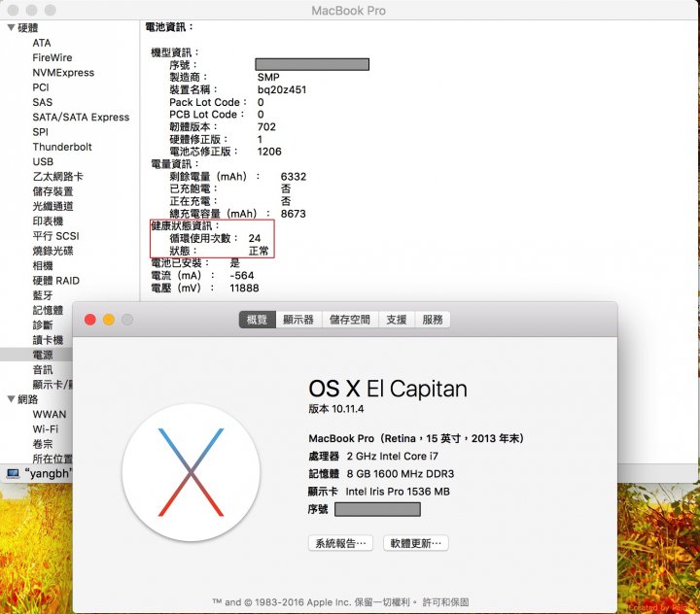Select WWAN under network section
The height and width of the screenshot is (614, 700).
point(50,414)
